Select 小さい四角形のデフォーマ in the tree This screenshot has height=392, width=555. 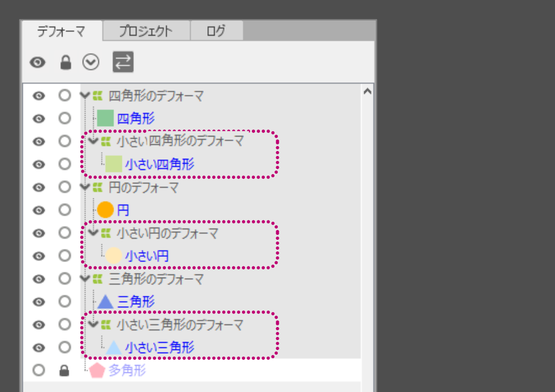click(180, 141)
